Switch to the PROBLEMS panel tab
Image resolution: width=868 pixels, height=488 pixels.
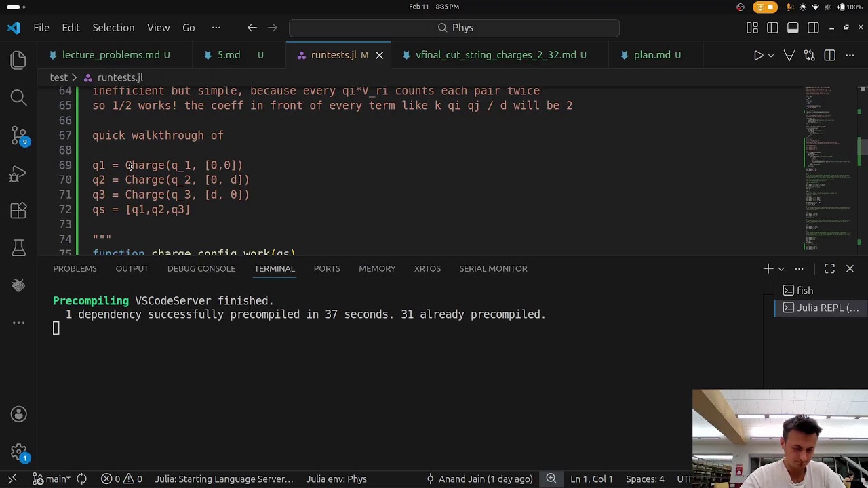pos(75,268)
